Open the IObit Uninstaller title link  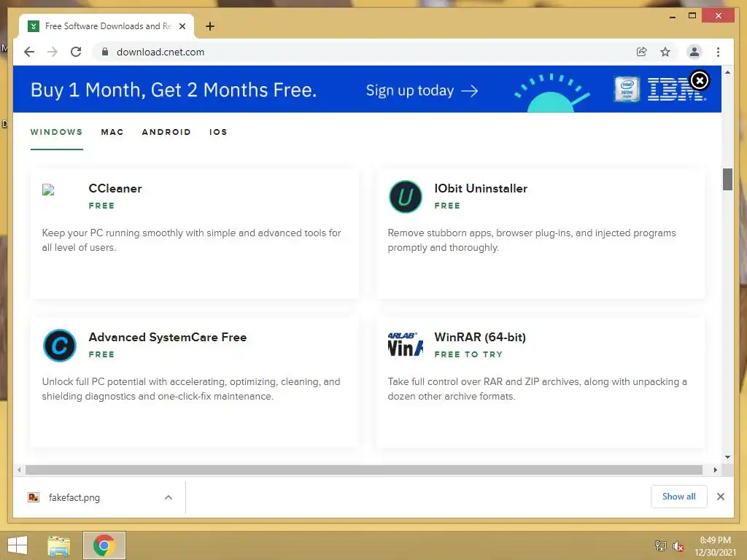pyautogui.click(x=481, y=189)
